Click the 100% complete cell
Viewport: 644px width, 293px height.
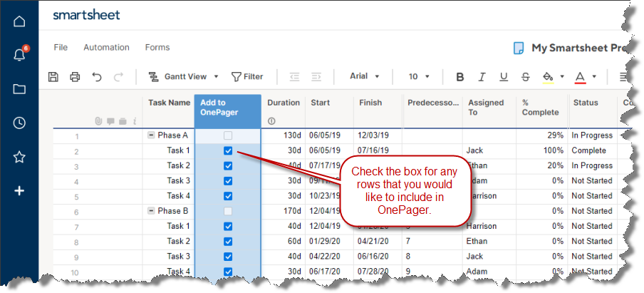click(x=543, y=151)
